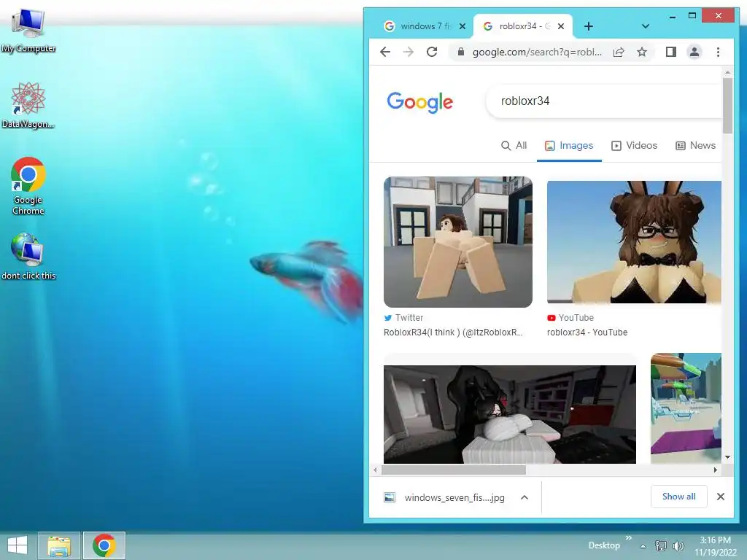Viewport: 747px width, 560px height.
Task: Expand options for windows_seven_fis download
Action: (x=524, y=497)
